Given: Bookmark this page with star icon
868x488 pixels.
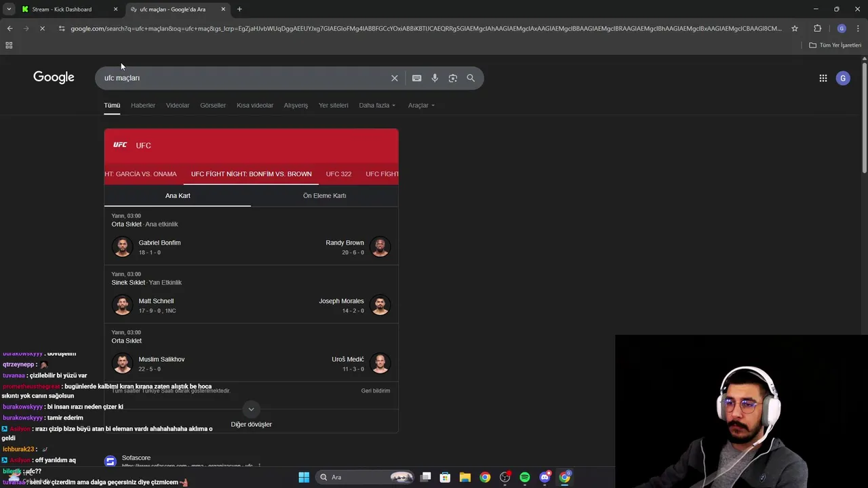Looking at the screenshot, I should point(795,28).
